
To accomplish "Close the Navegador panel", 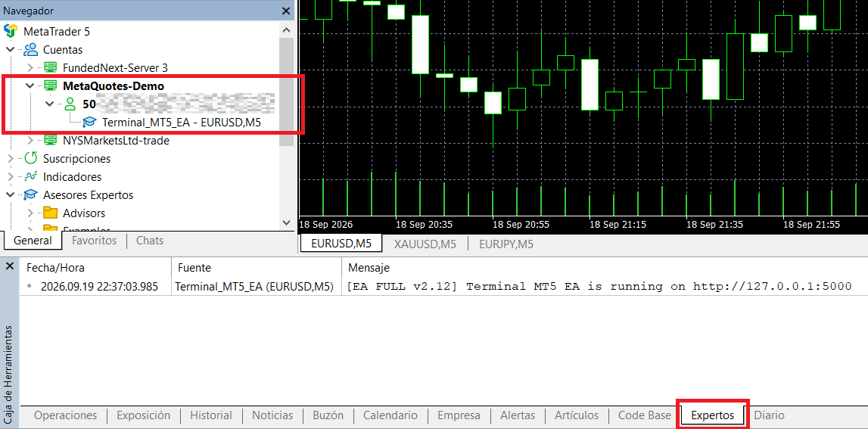I will tap(285, 11).
